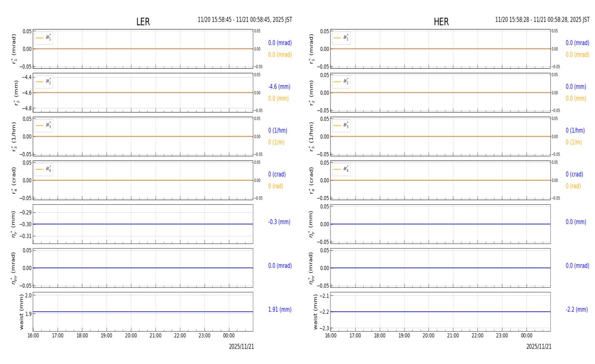Image resolution: width=595 pixels, height=364 pixels.
Task: Click the HER r4* (crad) y-axis label
Action: click(312, 180)
